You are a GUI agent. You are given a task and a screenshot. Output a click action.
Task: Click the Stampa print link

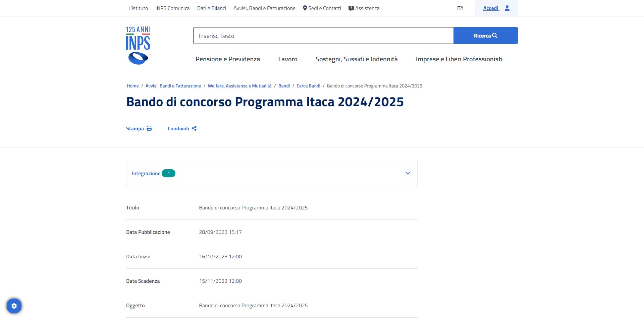[x=139, y=129]
